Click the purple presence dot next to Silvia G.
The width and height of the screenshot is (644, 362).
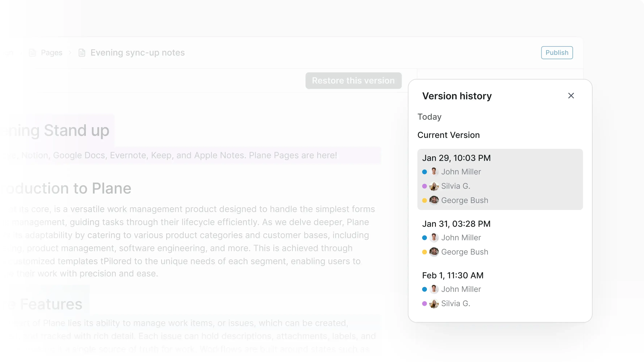click(424, 186)
